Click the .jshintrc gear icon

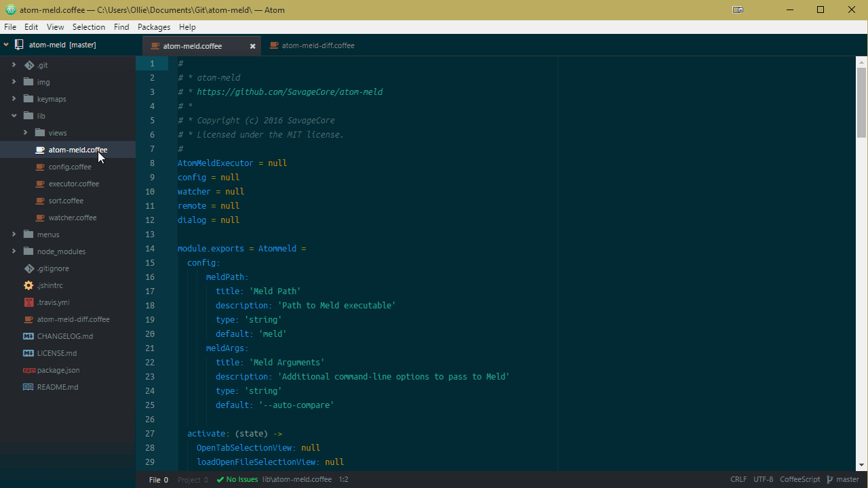(x=28, y=285)
